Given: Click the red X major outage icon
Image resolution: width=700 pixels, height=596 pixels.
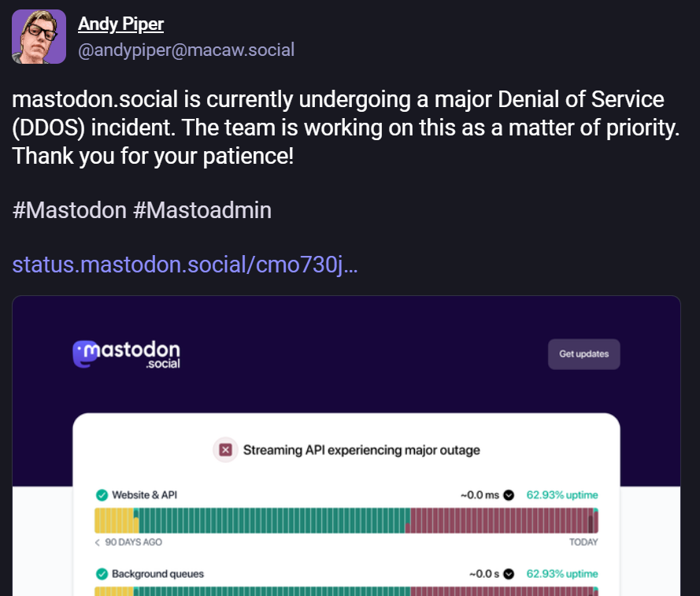Looking at the screenshot, I should 225,450.
